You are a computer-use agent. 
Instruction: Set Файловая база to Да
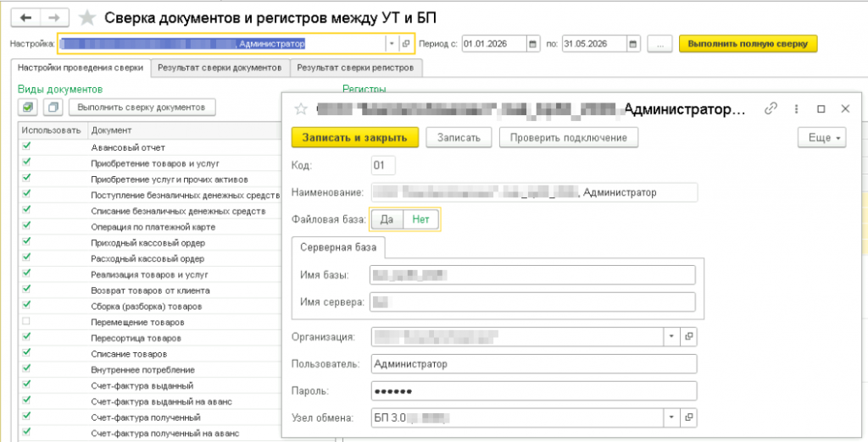point(387,219)
